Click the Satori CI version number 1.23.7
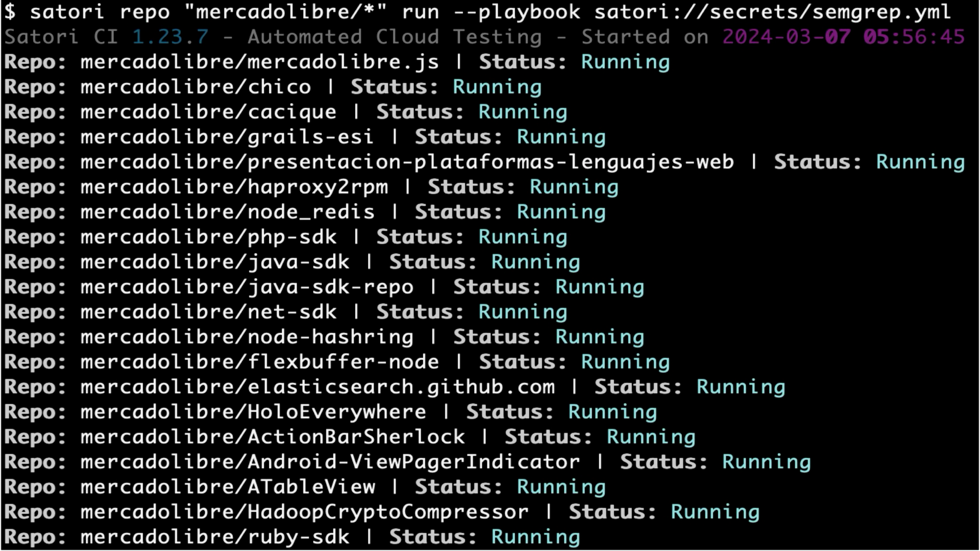This screenshot has height=551, width=980. [x=170, y=37]
